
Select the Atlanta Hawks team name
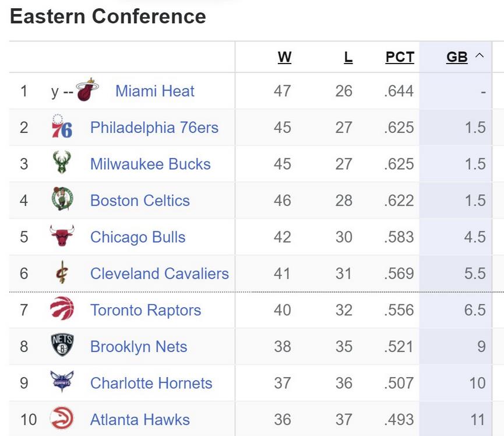[140, 420]
